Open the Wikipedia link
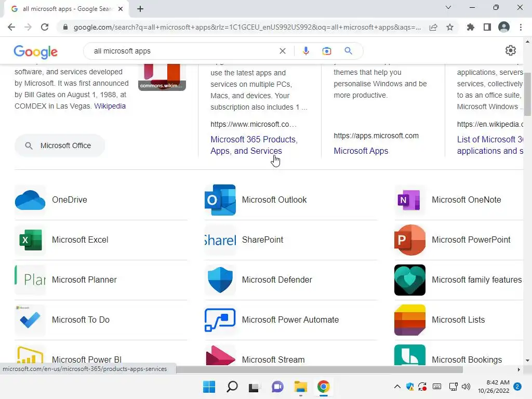This screenshot has height=399, width=532. click(110, 106)
